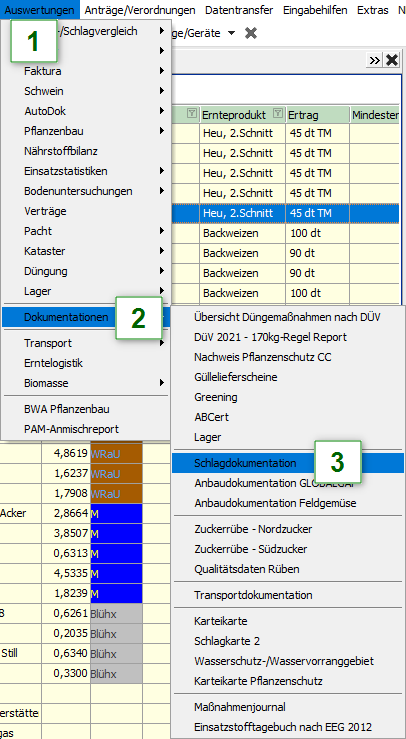406x739 pixels.
Task: Choose ABCert documentation entry
Action: pos(288,417)
